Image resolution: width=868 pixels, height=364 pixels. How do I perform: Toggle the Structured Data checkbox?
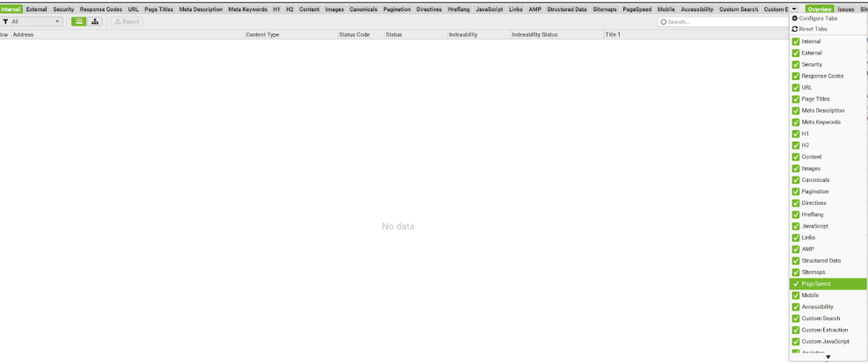coord(797,261)
